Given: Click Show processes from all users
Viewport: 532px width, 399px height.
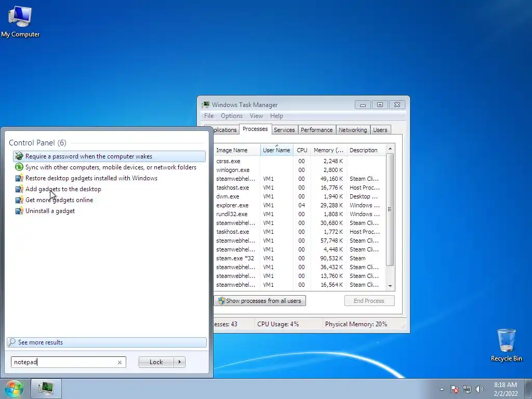Looking at the screenshot, I should tap(260, 301).
